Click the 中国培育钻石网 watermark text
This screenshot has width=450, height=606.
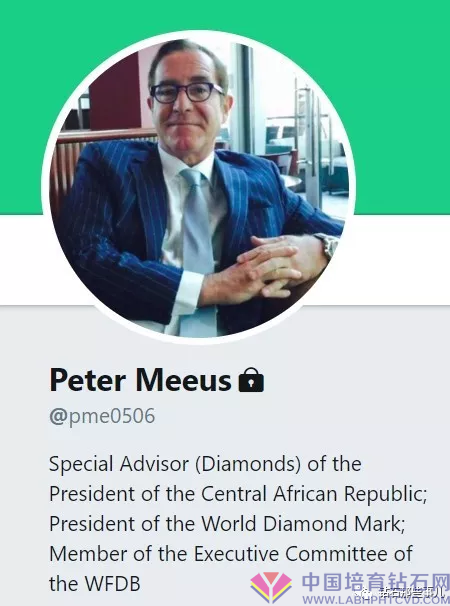(375, 583)
